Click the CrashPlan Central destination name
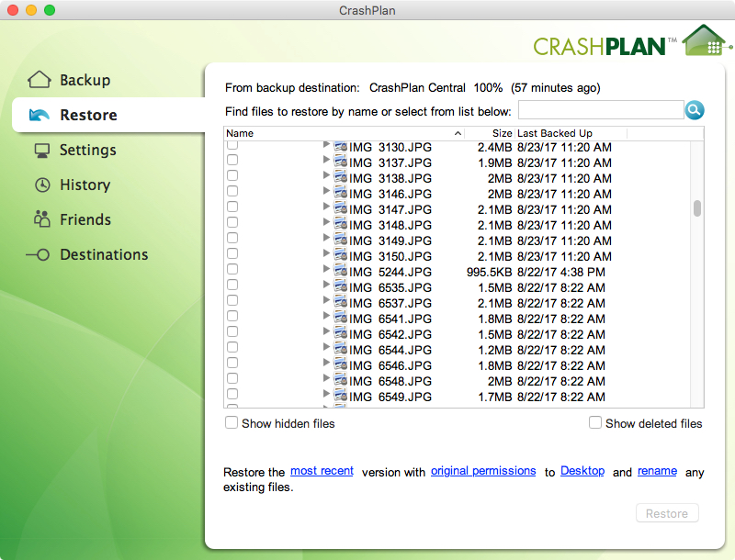This screenshot has width=735, height=560. tap(417, 88)
